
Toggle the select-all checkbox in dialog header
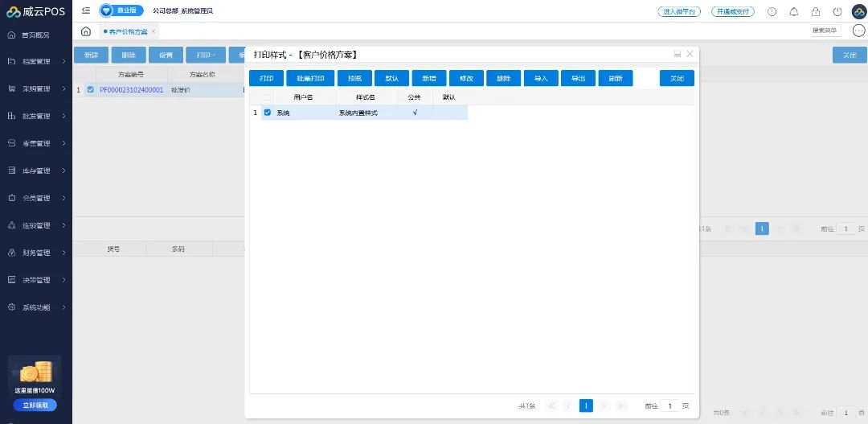point(268,97)
